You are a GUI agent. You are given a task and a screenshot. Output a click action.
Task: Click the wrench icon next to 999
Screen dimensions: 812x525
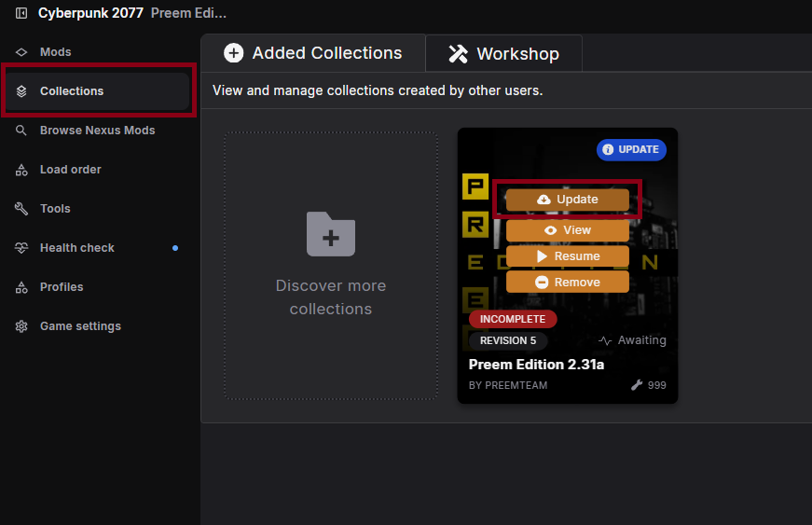pos(637,385)
